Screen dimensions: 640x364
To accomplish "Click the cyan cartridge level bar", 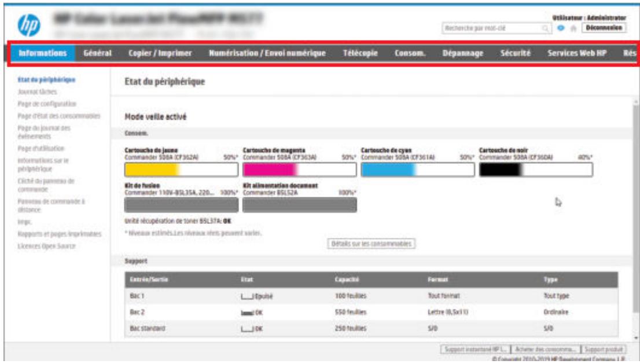I will [x=418, y=170].
